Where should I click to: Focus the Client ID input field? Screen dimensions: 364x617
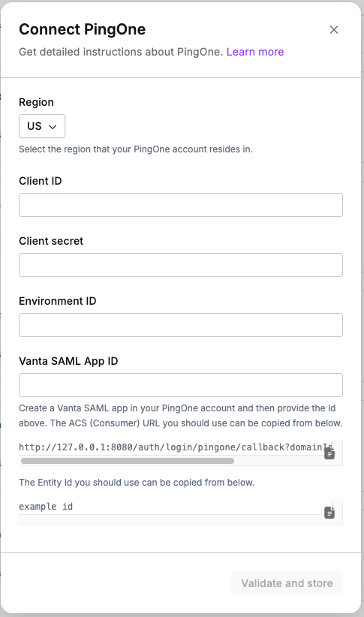(x=181, y=205)
